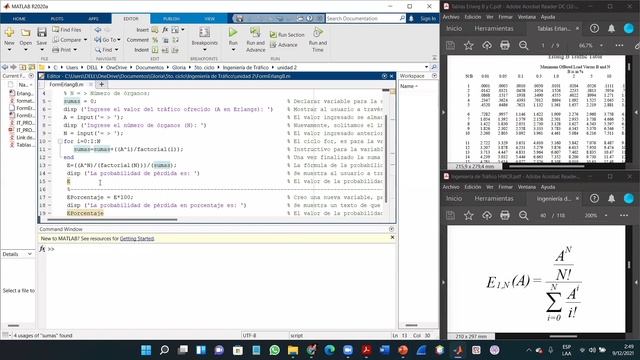Run the script with green Run arrow

point(233,32)
